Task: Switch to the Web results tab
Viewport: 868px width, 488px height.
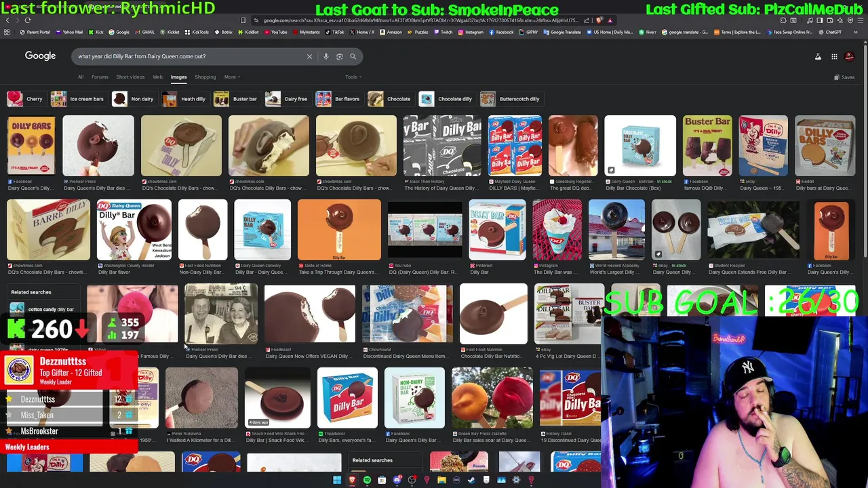Action: click(157, 77)
